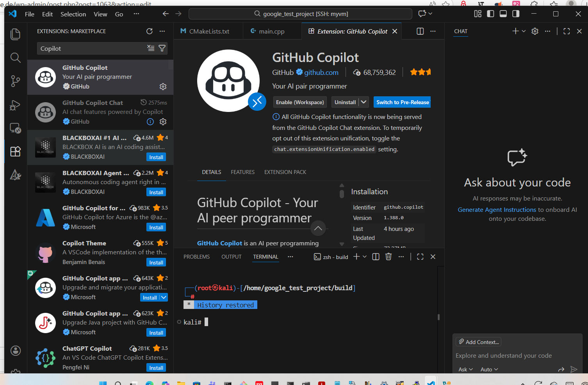Open Source Control view
The height and width of the screenshot is (385, 588).
pos(15,81)
